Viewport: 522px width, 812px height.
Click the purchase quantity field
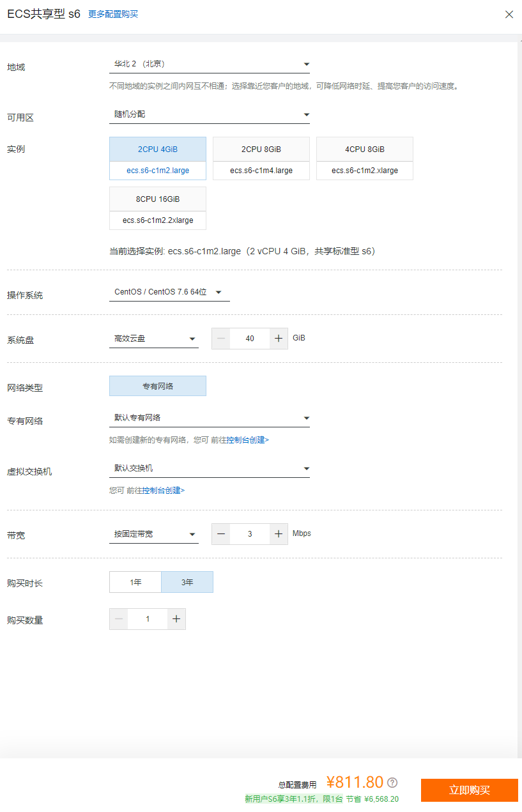click(x=148, y=619)
